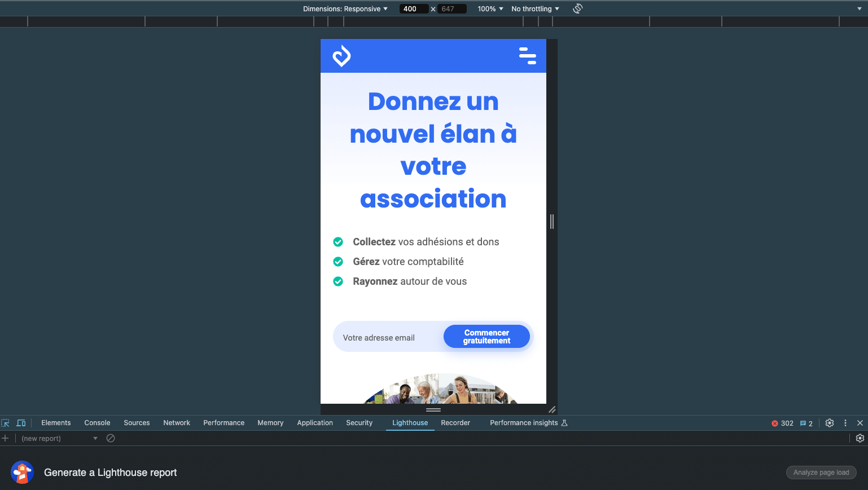Open the No throttling dropdown
The image size is (868, 490).
coord(533,8)
